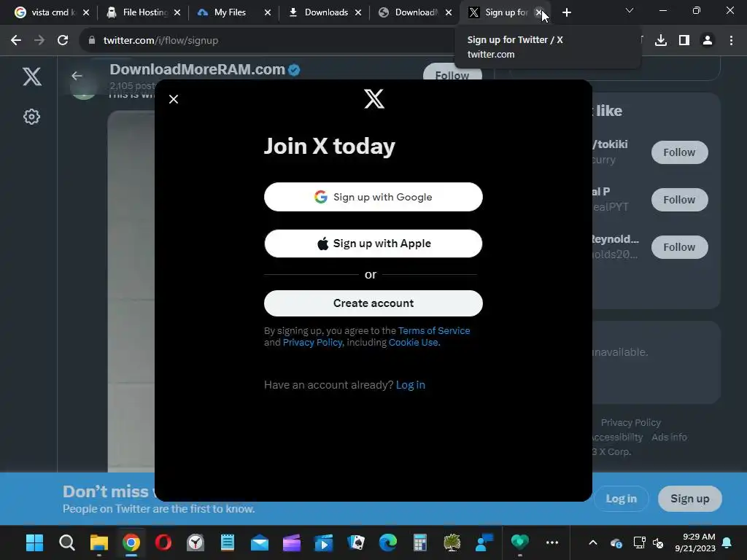Screen dimensions: 747x560
Task: Click Log in on the bottom banner
Action: click(621, 499)
